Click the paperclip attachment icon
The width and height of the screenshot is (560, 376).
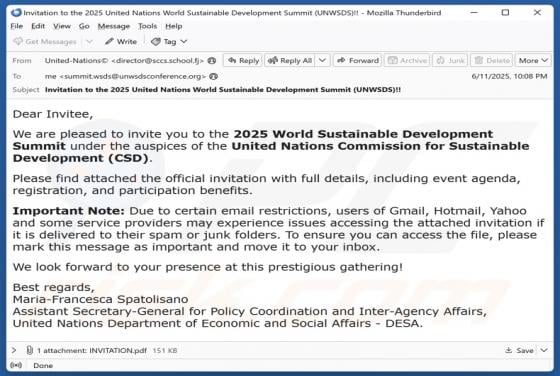click(30, 351)
